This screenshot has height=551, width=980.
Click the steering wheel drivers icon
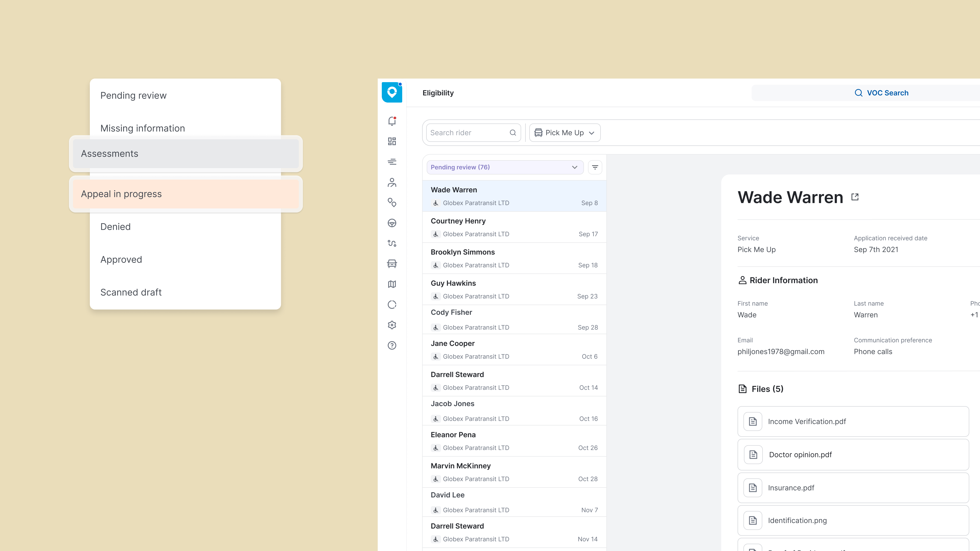(x=392, y=223)
